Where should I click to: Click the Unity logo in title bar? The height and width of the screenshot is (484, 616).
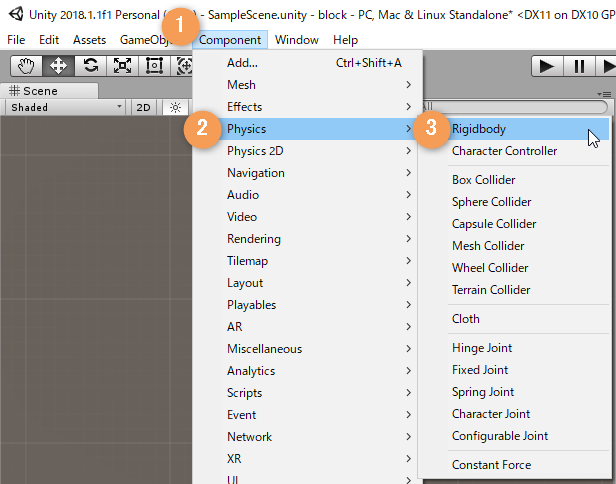(x=16, y=15)
